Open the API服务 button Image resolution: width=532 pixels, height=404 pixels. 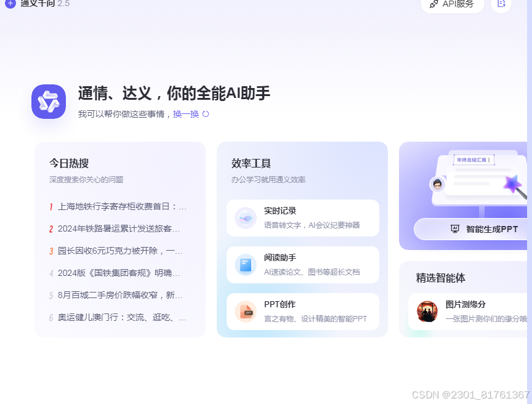453,5
